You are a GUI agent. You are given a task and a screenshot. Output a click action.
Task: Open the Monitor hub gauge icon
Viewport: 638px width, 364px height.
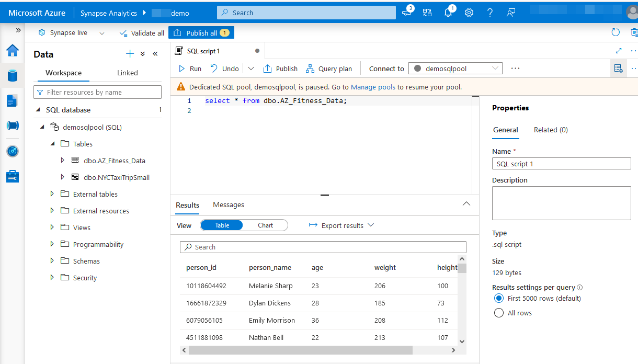click(x=13, y=151)
